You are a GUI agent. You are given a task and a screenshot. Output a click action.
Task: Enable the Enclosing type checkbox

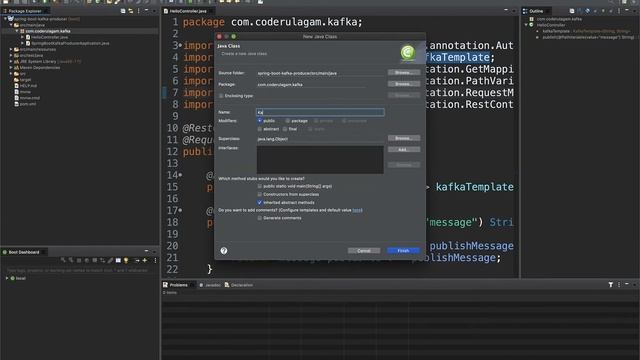[x=221, y=96]
